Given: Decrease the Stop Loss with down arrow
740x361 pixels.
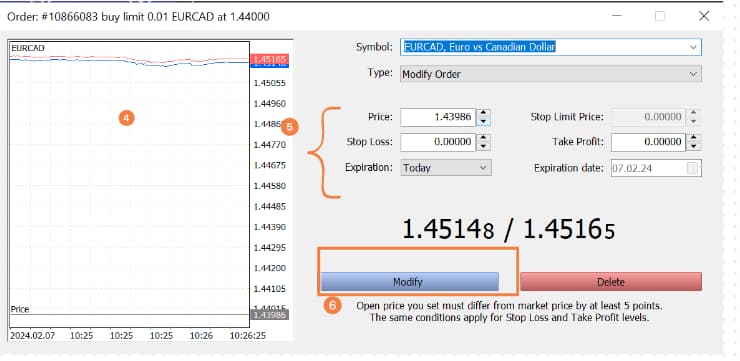Looking at the screenshot, I should 483,146.
